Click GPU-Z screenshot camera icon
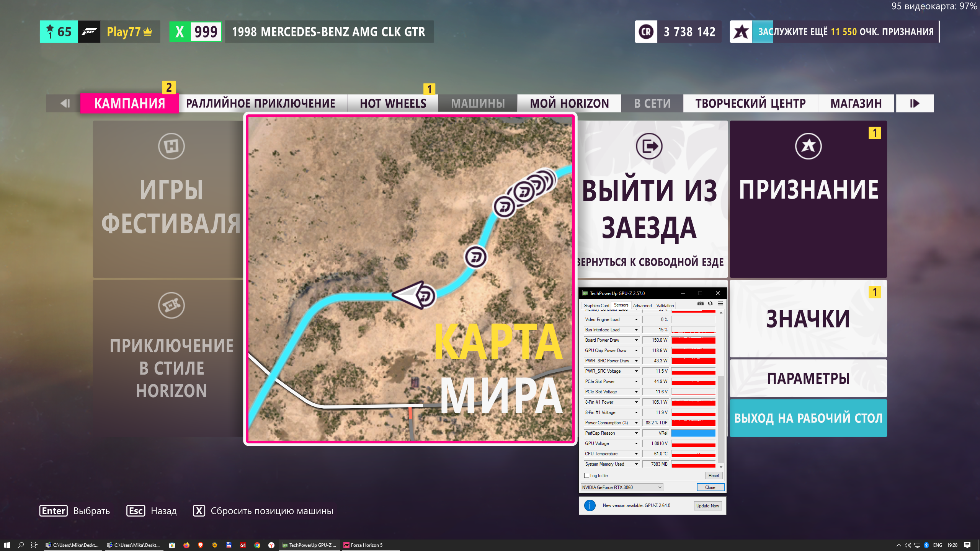Image resolution: width=980 pixels, height=551 pixels. [700, 303]
